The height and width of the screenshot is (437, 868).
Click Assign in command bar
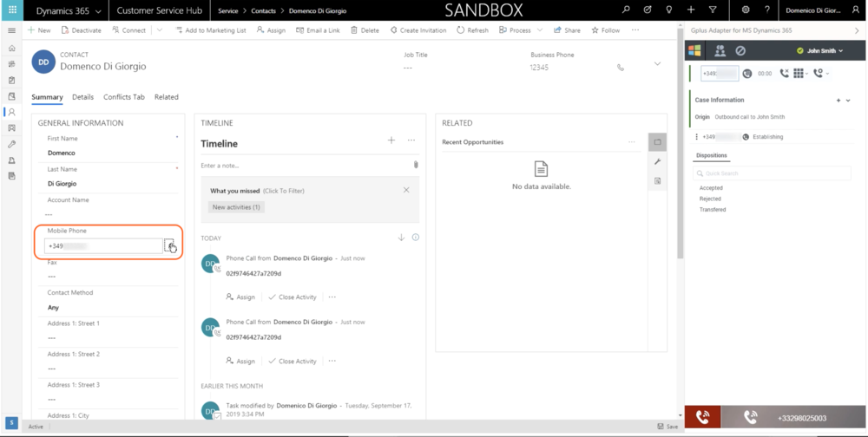coord(271,30)
